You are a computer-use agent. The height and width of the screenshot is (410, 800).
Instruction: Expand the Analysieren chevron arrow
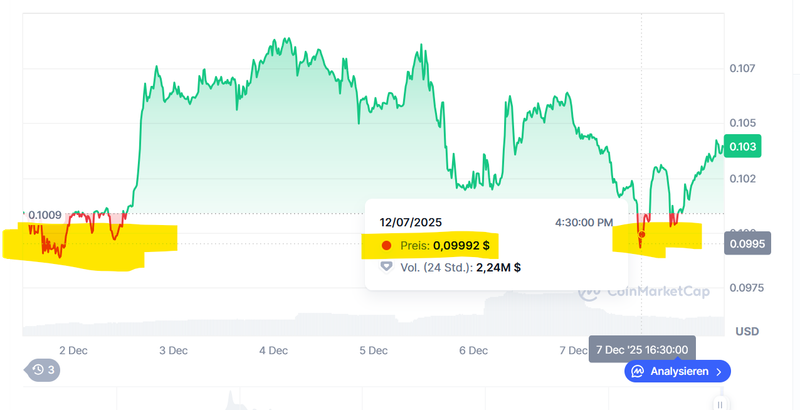click(x=718, y=371)
